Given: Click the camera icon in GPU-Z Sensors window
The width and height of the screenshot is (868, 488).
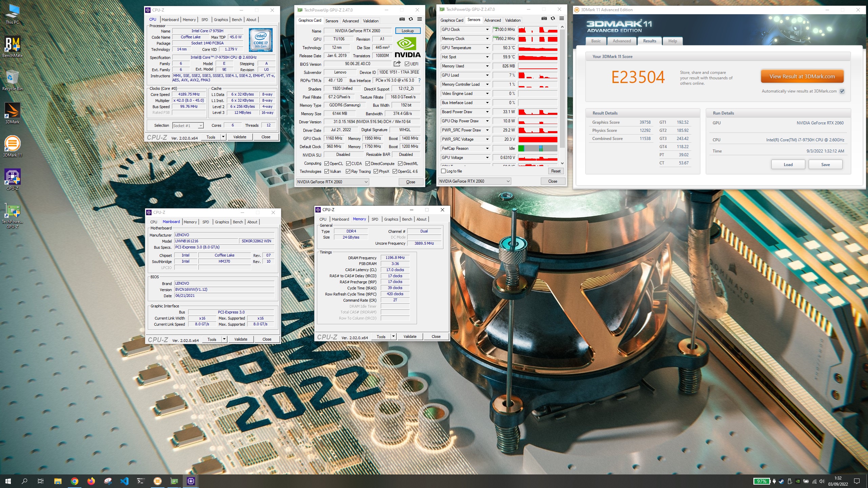Looking at the screenshot, I should (544, 19).
